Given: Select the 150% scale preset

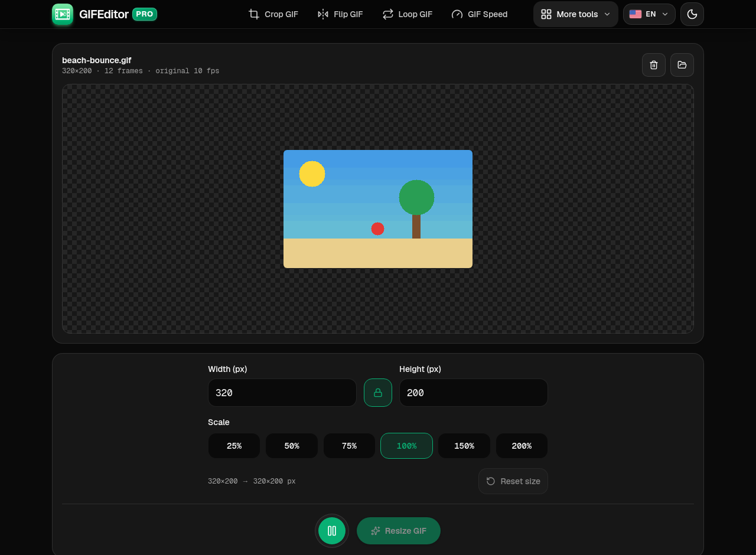Looking at the screenshot, I should click(x=464, y=446).
